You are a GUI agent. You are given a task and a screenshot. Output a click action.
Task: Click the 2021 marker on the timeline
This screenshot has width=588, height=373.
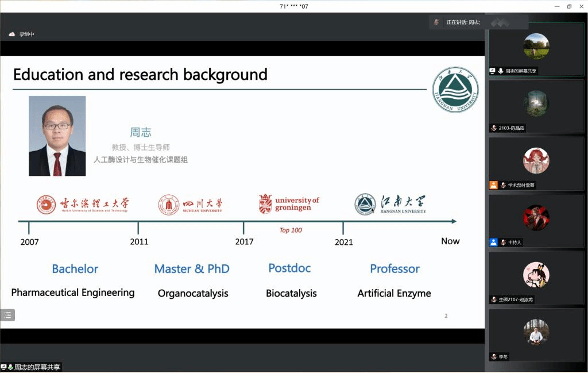tap(344, 242)
